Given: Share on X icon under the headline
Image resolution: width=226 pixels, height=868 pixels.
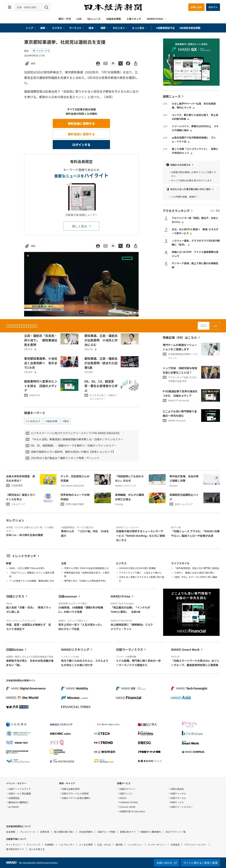Looking at the screenshot, I should pos(120,63).
